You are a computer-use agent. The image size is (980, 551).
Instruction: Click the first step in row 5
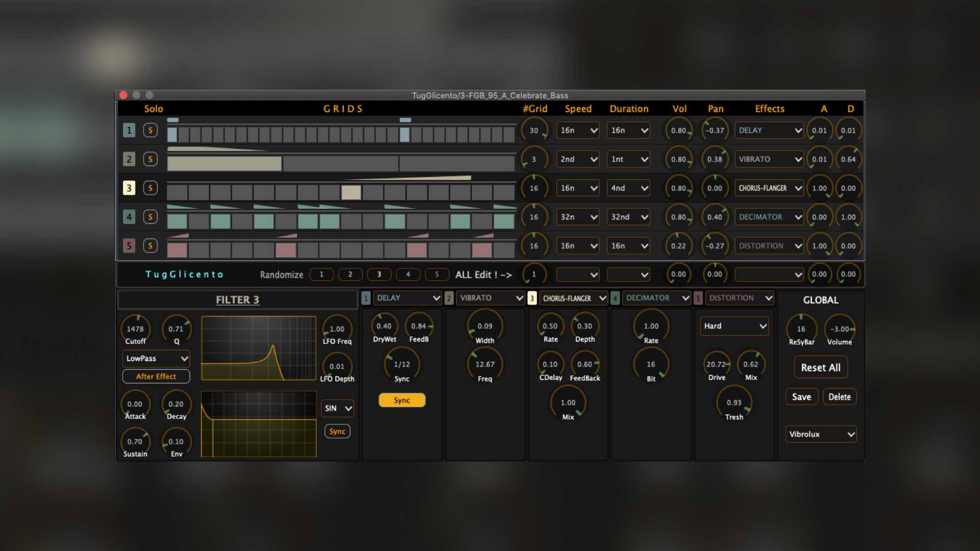(x=177, y=250)
